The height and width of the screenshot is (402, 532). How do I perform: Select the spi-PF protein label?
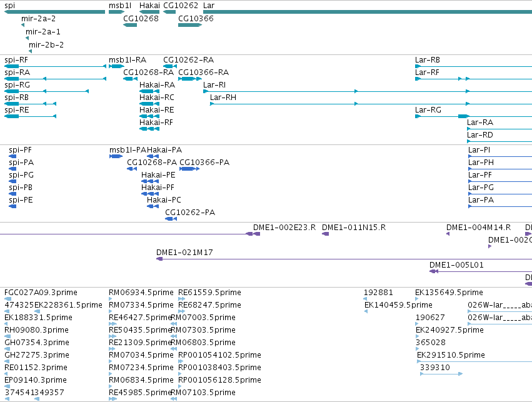tap(21, 150)
